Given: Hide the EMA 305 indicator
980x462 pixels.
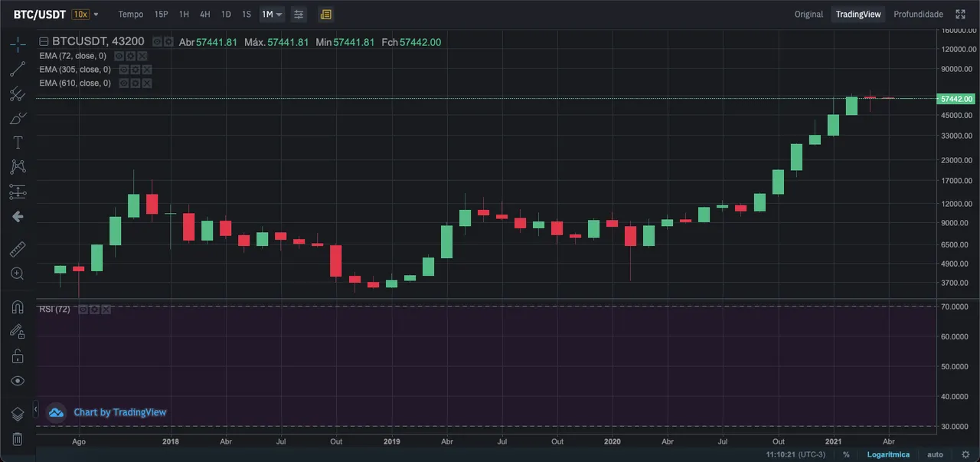Looking at the screenshot, I should point(123,70).
